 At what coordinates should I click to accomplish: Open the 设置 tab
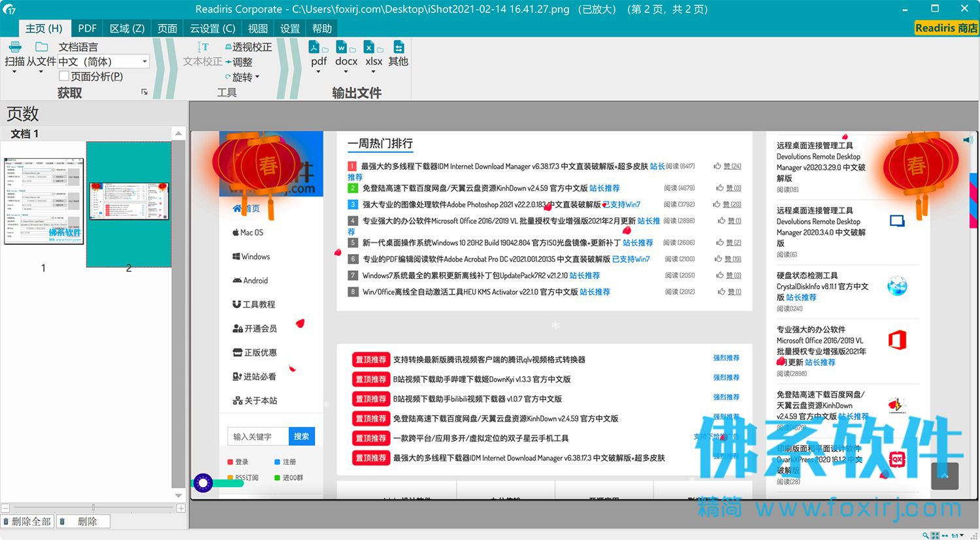click(289, 28)
